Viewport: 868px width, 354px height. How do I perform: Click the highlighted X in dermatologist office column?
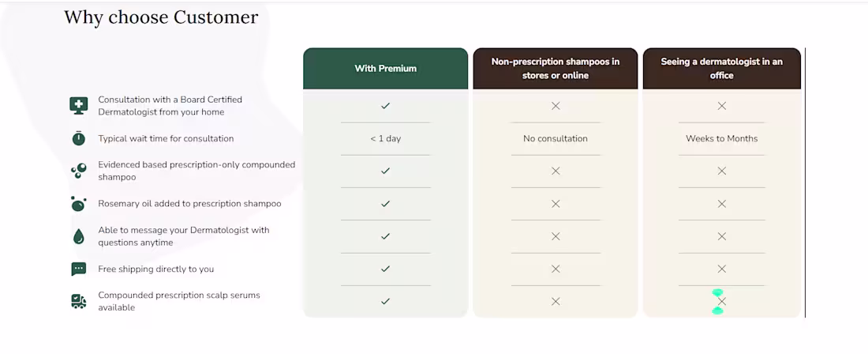pyautogui.click(x=721, y=301)
